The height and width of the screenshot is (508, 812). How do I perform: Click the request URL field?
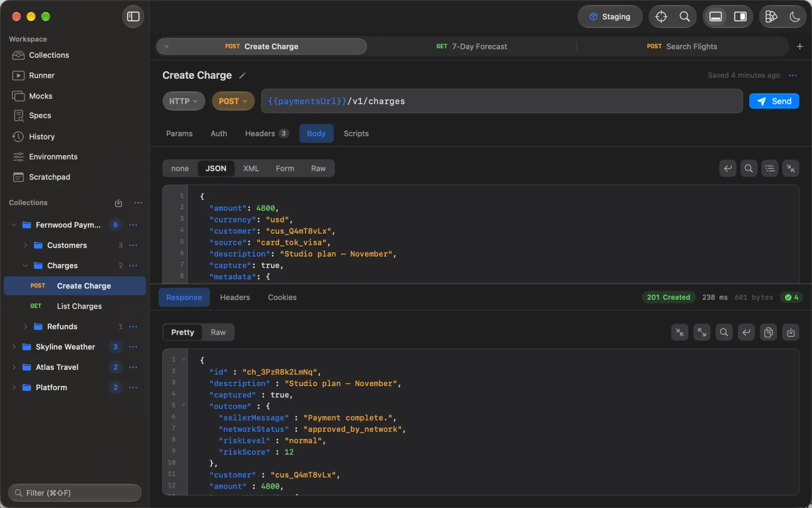click(502, 101)
